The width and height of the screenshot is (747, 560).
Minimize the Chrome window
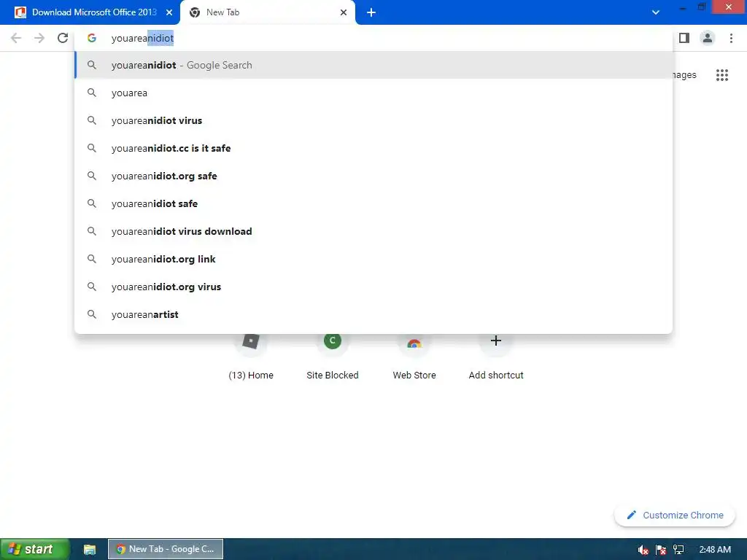coord(683,7)
